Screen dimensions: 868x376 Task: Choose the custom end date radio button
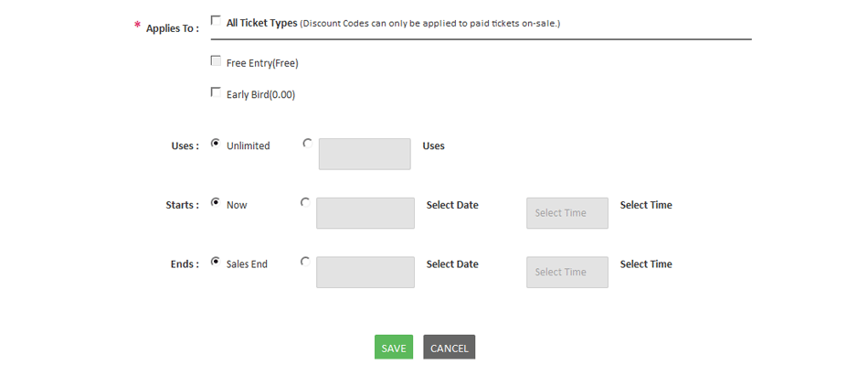[305, 262]
